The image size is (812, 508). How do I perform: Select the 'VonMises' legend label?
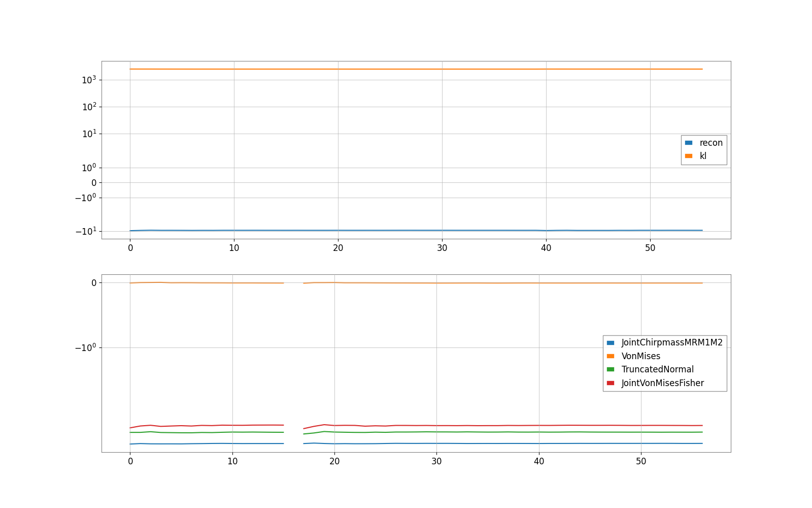pos(641,356)
